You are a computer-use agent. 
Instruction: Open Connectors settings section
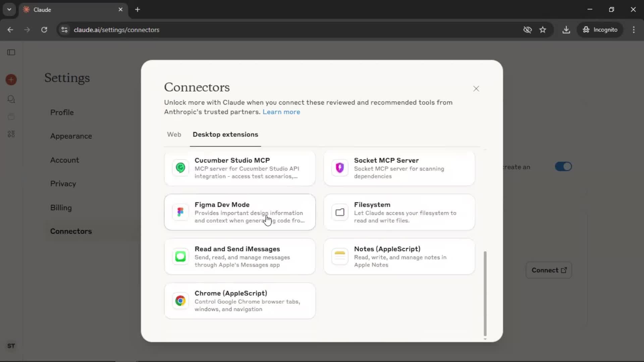click(x=71, y=231)
